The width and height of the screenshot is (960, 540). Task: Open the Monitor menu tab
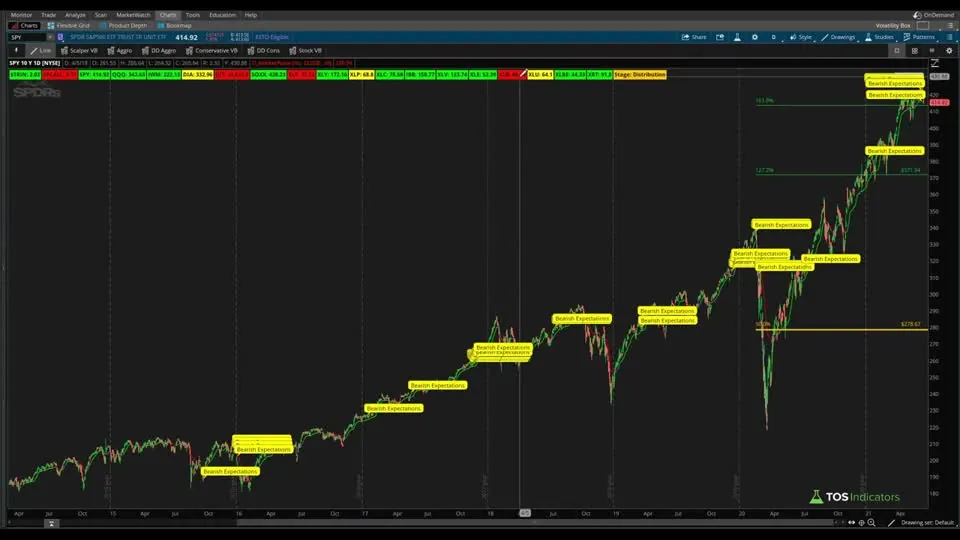pyautogui.click(x=21, y=15)
